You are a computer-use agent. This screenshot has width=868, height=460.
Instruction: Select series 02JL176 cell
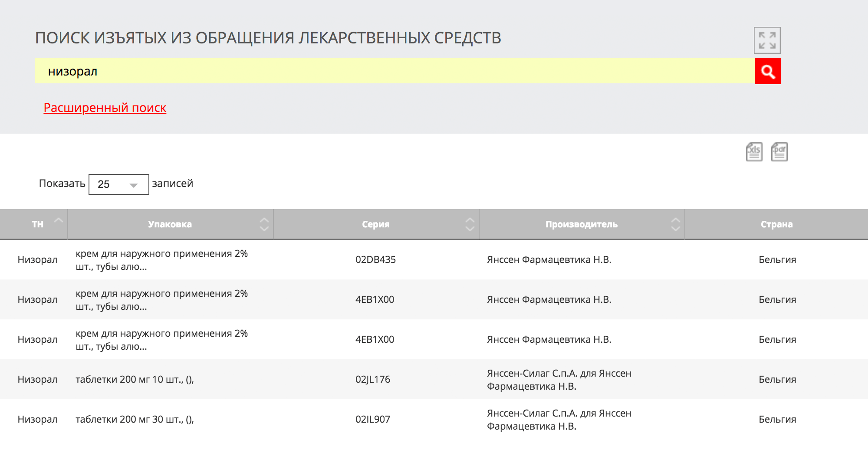pos(373,379)
